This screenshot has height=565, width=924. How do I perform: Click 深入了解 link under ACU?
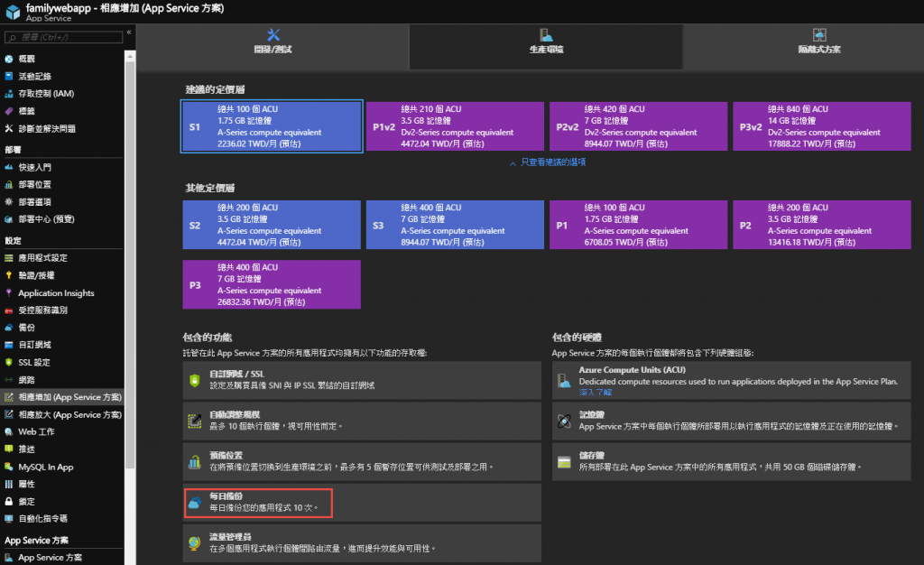(596, 393)
